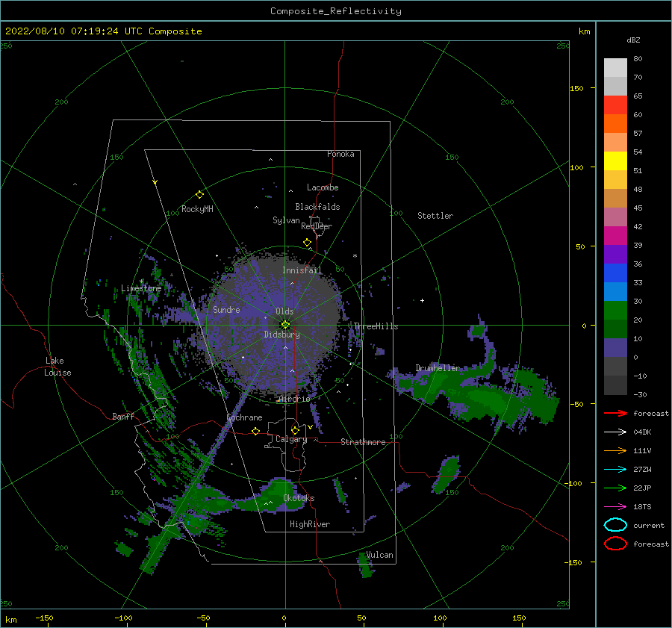Select the asterisk marker above Limestone label
The height and width of the screenshot is (628, 672).
(x=141, y=282)
